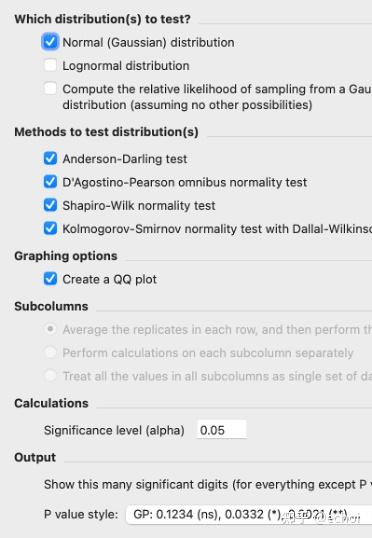
Task: Uncheck Shapiro-Wilk normality test
Action: pyautogui.click(x=50, y=205)
